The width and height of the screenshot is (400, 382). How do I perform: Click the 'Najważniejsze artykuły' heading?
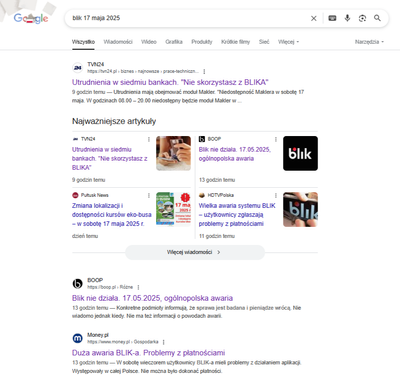click(x=114, y=121)
